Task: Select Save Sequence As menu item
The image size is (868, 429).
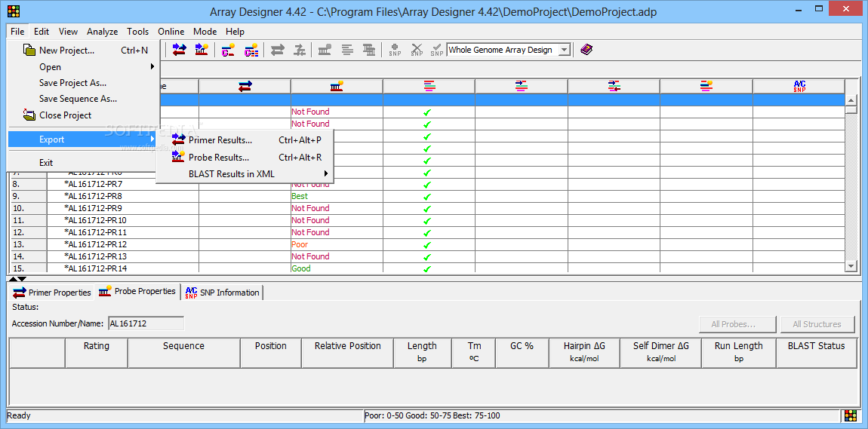Action: [x=84, y=99]
